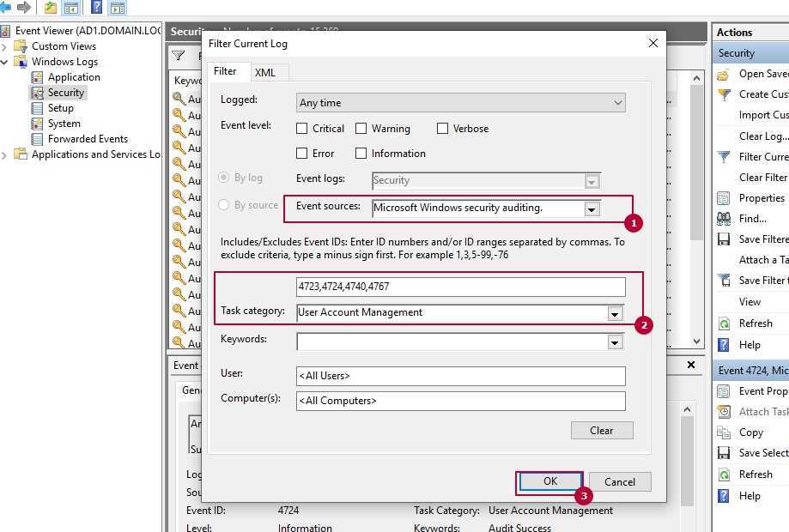This screenshot has height=532, width=789.
Task: Click the Security log icon in tree
Action: [37, 93]
